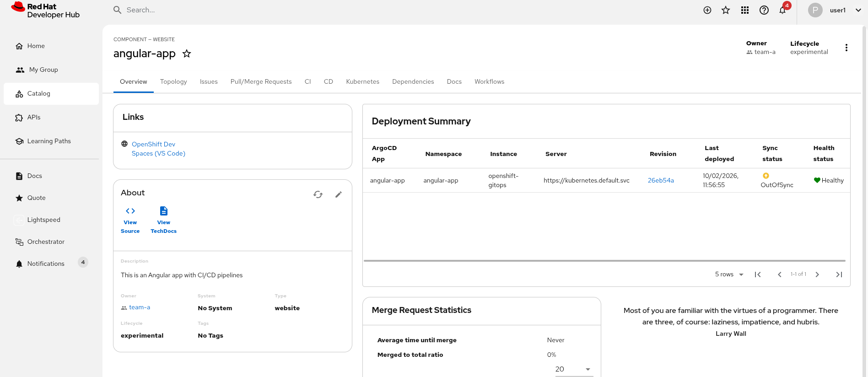Open the Pull/Merge Requests tab
The height and width of the screenshot is (377, 868).
click(261, 81)
